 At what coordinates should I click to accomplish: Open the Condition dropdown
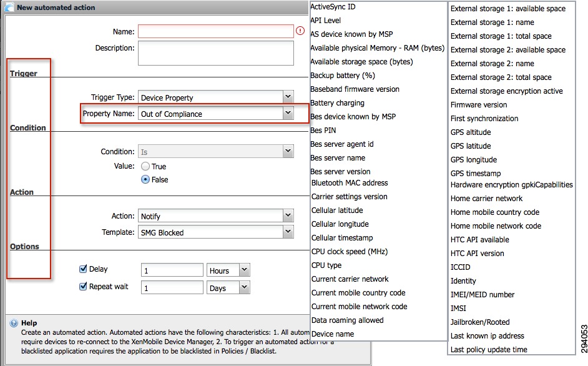coord(288,151)
